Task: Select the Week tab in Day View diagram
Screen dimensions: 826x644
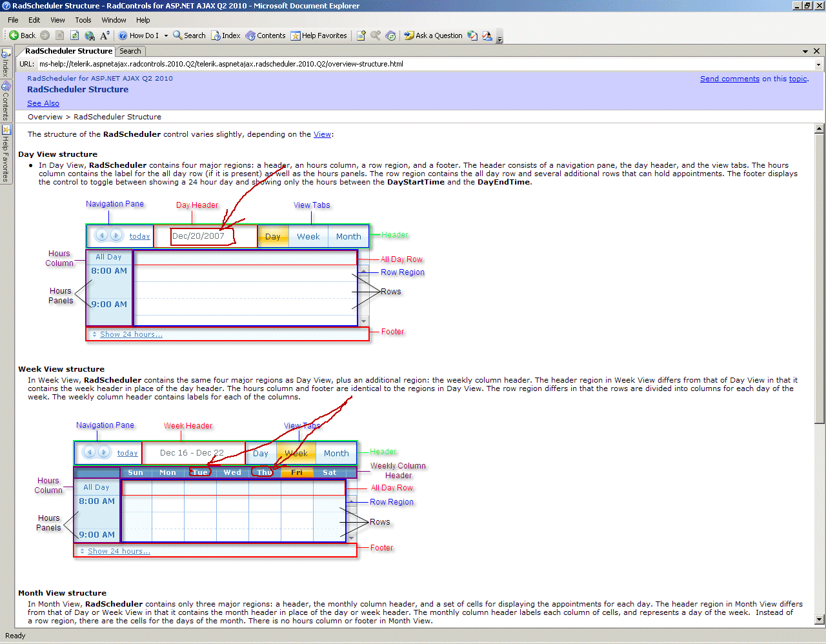Action: pos(308,236)
